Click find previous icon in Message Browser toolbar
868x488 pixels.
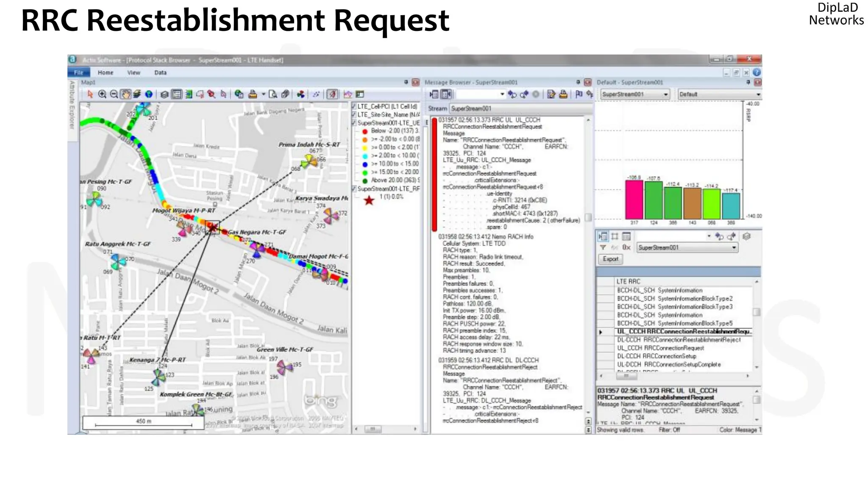click(x=524, y=94)
